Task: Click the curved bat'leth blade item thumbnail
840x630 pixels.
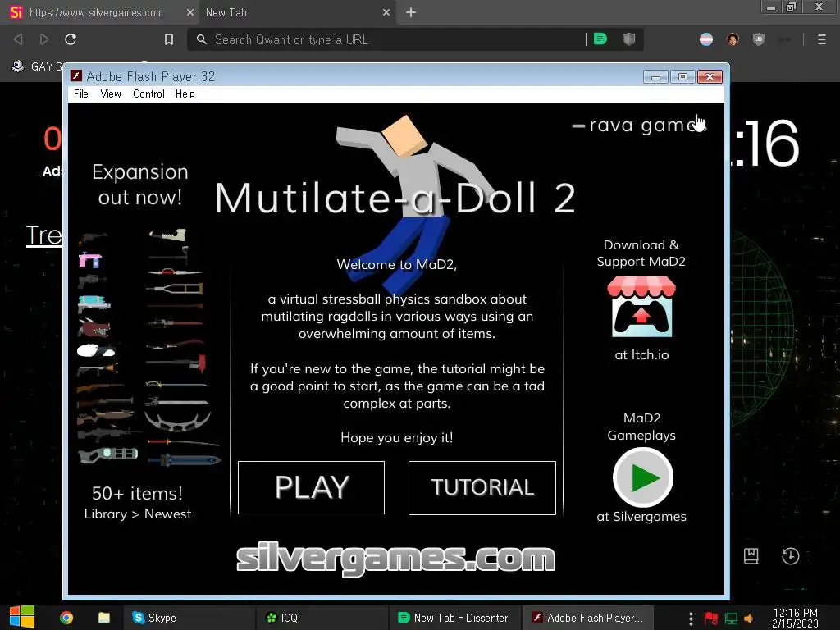Action: pyautogui.click(x=177, y=422)
